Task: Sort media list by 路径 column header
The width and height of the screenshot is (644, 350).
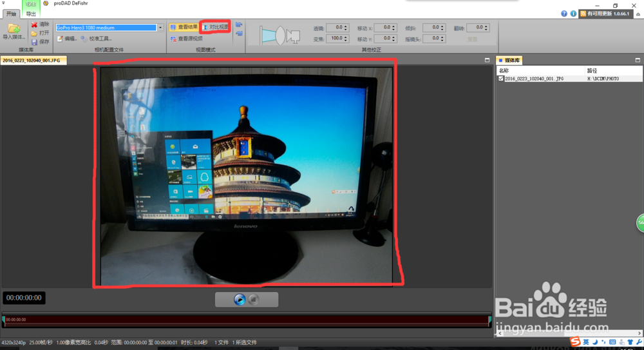Action: tap(614, 71)
